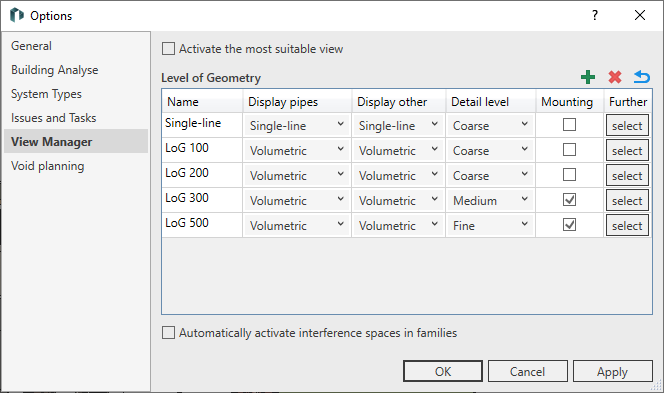
Task: Click the Detail level column header
Action: click(490, 102)
